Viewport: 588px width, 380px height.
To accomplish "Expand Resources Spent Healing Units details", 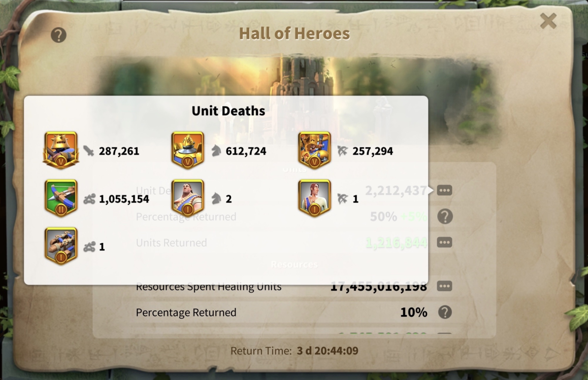I will click(444, 286).
